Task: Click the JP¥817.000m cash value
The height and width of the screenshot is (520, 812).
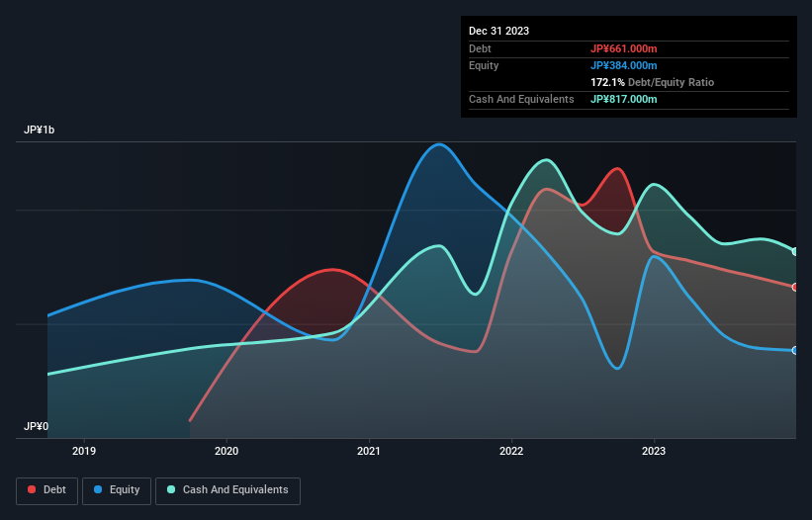Action: pos(623,99)
